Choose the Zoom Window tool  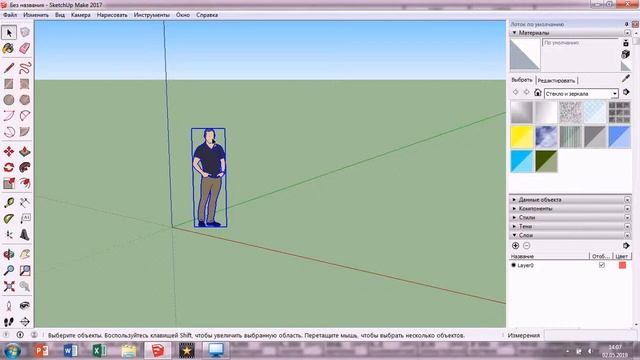click(x=25, y=270)
